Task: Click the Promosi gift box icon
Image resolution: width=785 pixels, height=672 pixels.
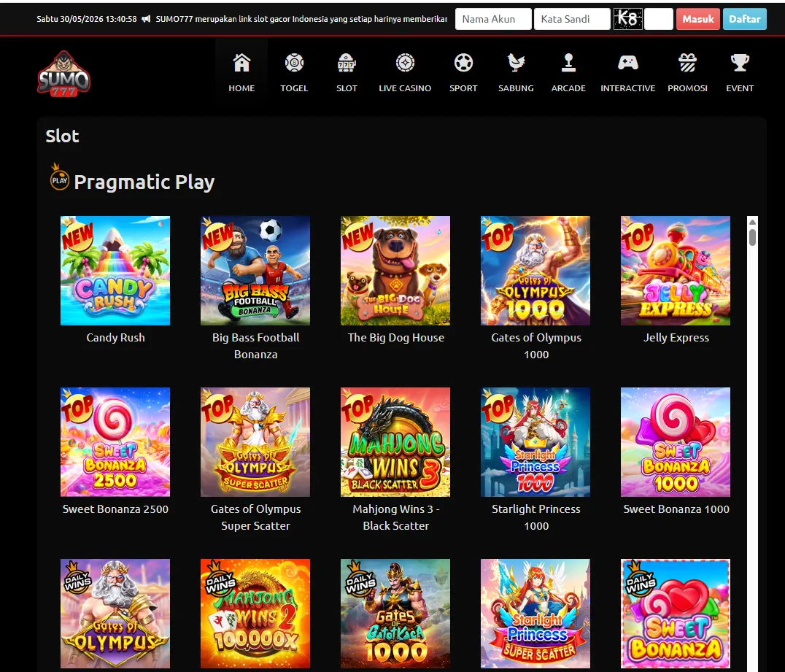Action: (x=687, y=63)
